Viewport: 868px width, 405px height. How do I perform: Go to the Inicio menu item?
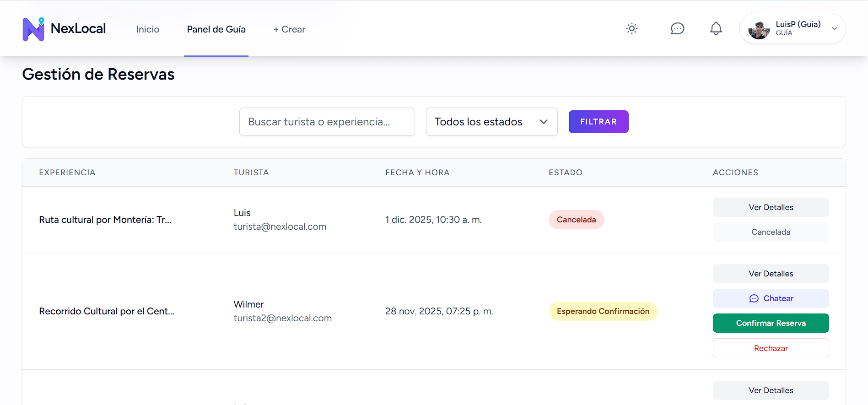click(x=148, y=29)
